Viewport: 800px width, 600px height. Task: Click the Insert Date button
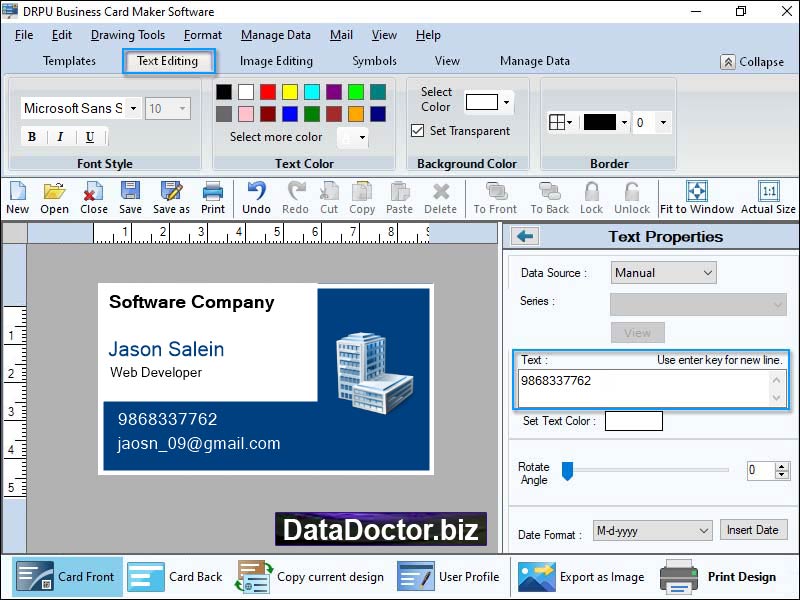tap(753, 530)
